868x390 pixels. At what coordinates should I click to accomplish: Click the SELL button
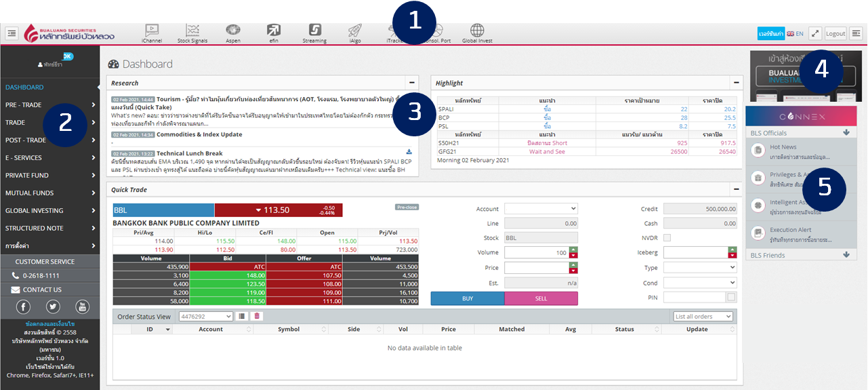[x=541, y=298]
